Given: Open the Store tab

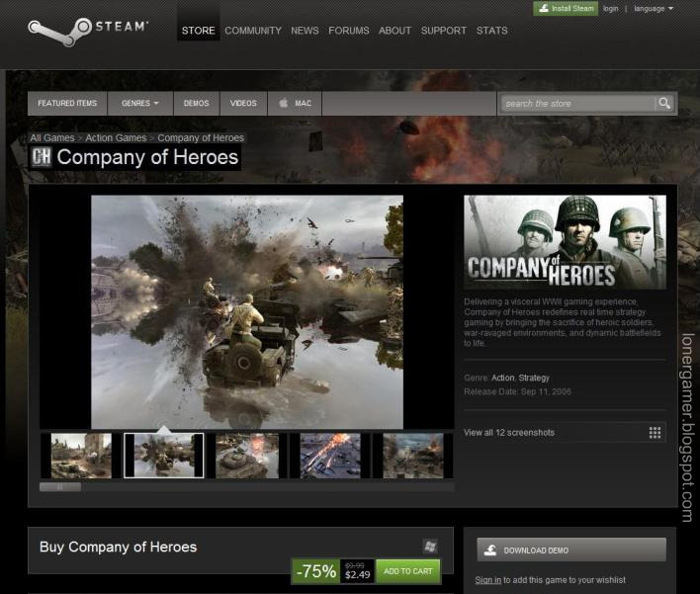Looking at the screenshot, I should pyautogui.click(x=198, y=31).
